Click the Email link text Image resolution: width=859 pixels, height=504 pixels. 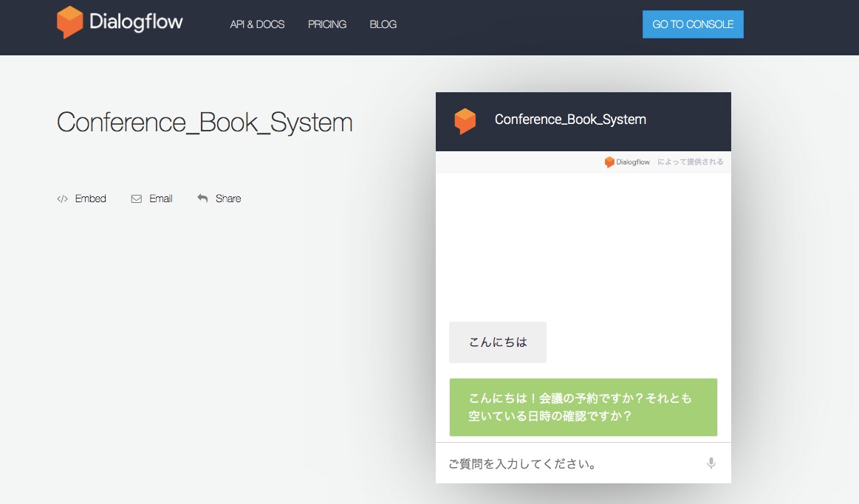point(160,199)
